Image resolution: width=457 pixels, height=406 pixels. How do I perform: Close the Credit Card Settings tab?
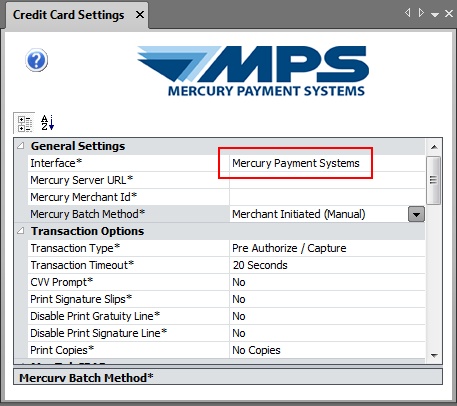[140, 15]
